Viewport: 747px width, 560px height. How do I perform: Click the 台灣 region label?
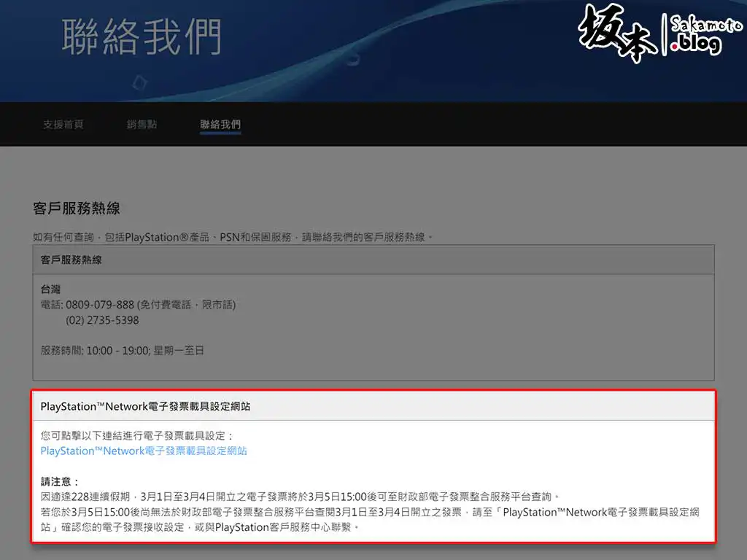coord(51,289)
